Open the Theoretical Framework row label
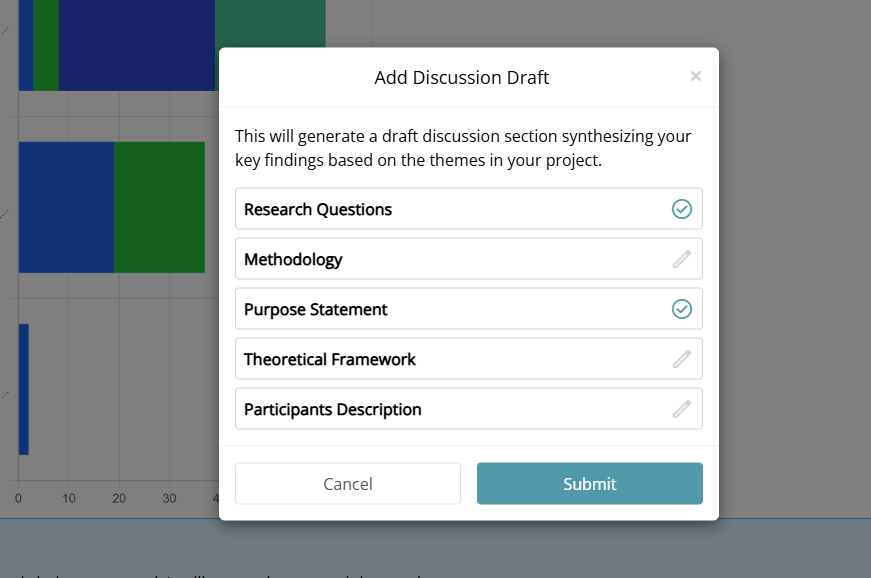 329,360
